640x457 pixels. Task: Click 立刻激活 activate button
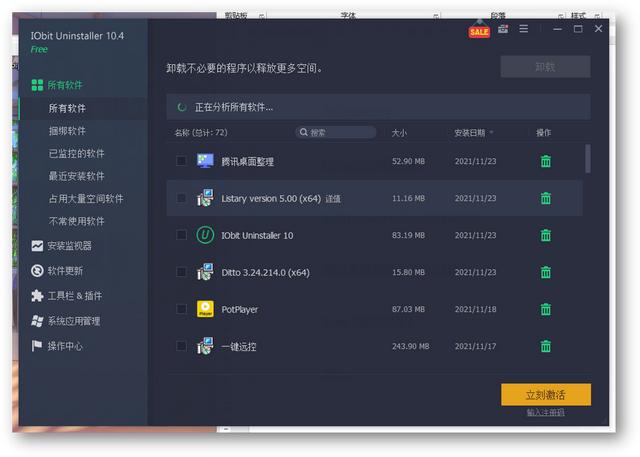tap(546, 395)
